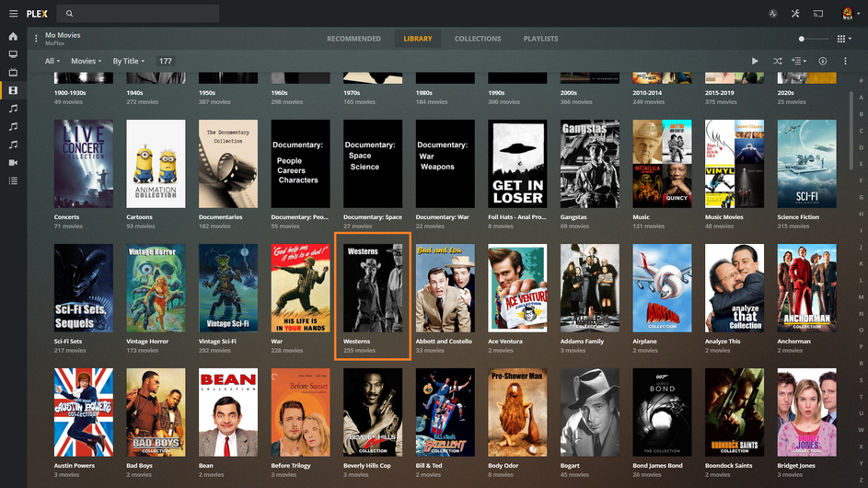
Task: Click the vertical scrollbar thumb
Action: click(x=851, y=130)
